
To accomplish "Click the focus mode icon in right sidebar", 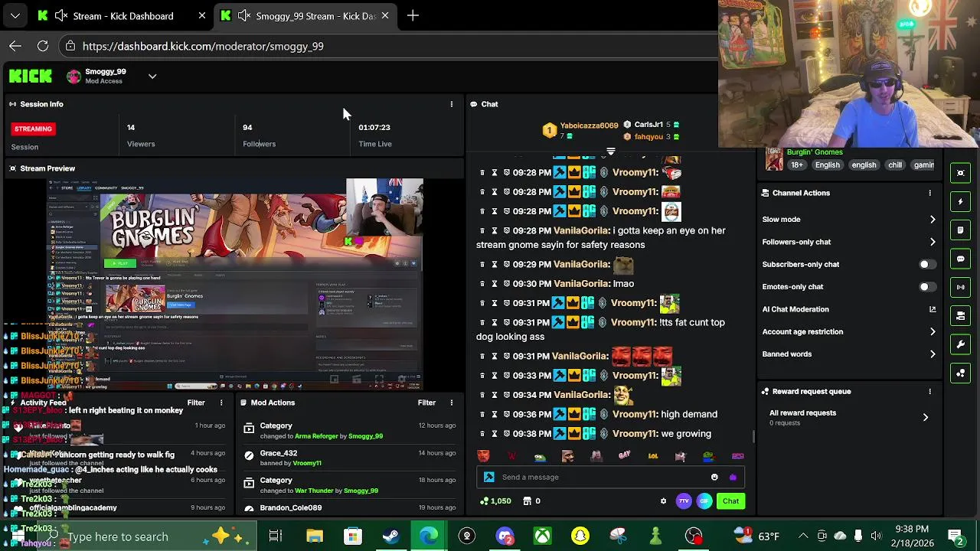I will pos(961,173).
